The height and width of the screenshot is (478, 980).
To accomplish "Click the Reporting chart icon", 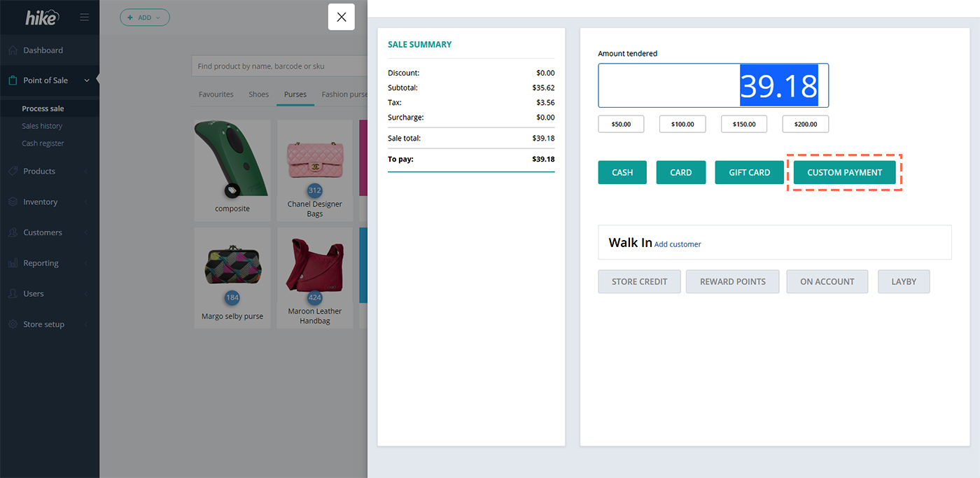I will pyautogui.click(x=13, y=263).
